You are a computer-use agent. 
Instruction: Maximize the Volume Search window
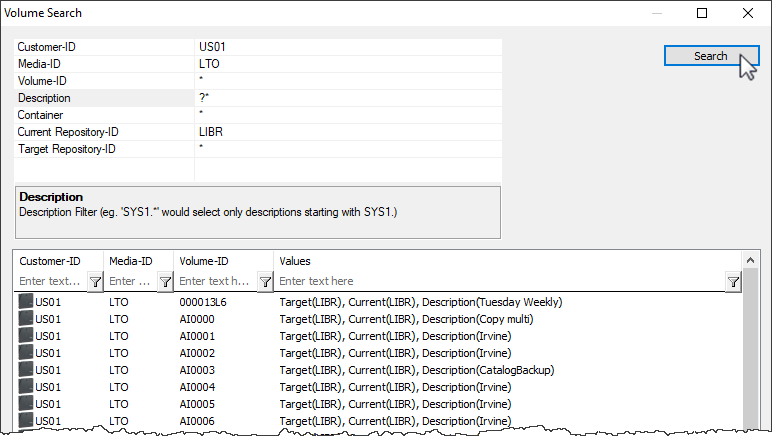(x=702, y=13)
